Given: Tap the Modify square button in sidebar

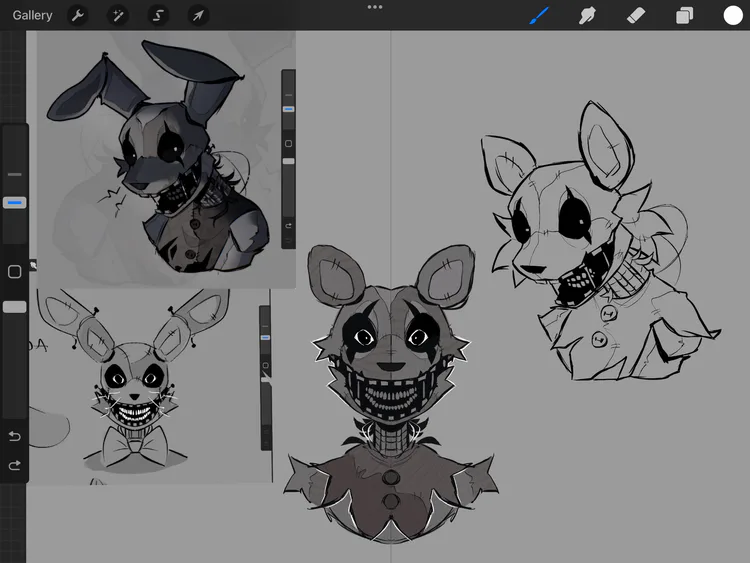Looking at the screenshot, I should click(14, 272).
